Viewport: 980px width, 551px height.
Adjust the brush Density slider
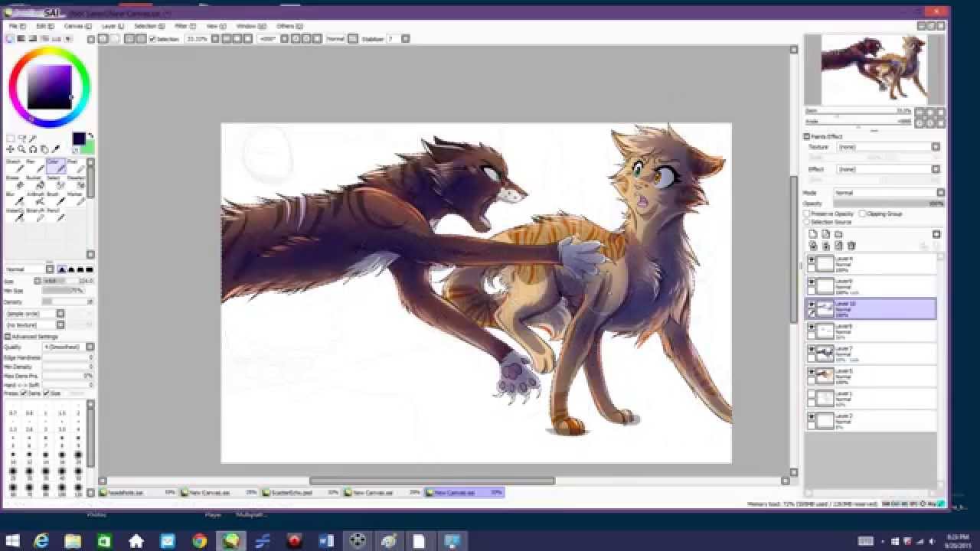(x=67, y=302)
